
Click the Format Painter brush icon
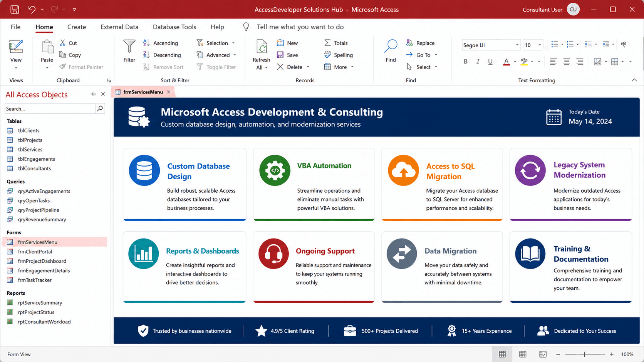tap(62, 67)
